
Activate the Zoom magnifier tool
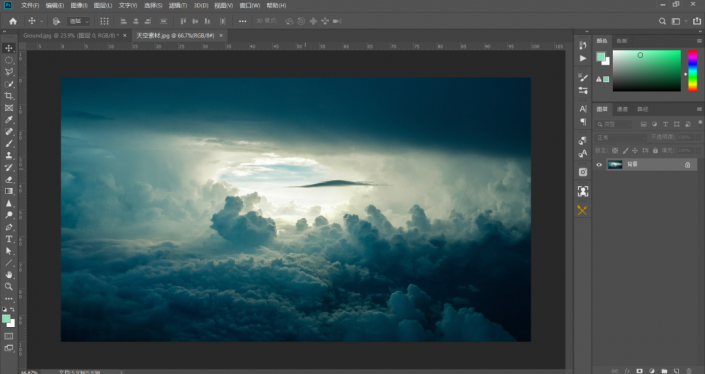click(x=9, y=286)
